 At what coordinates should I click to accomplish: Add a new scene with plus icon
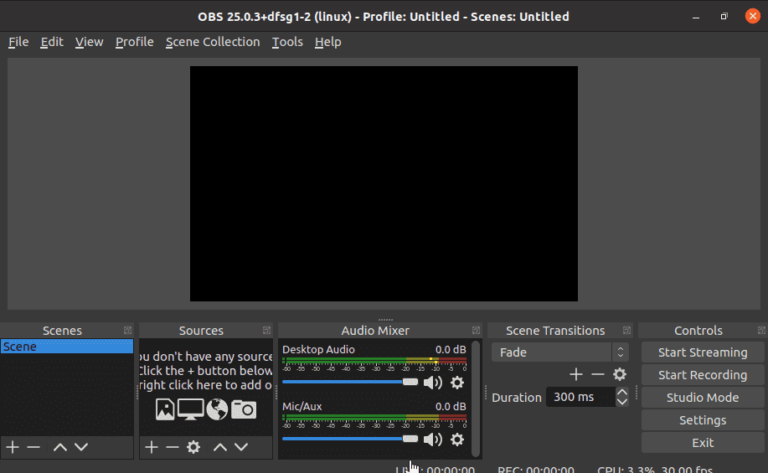coord(12,447)
